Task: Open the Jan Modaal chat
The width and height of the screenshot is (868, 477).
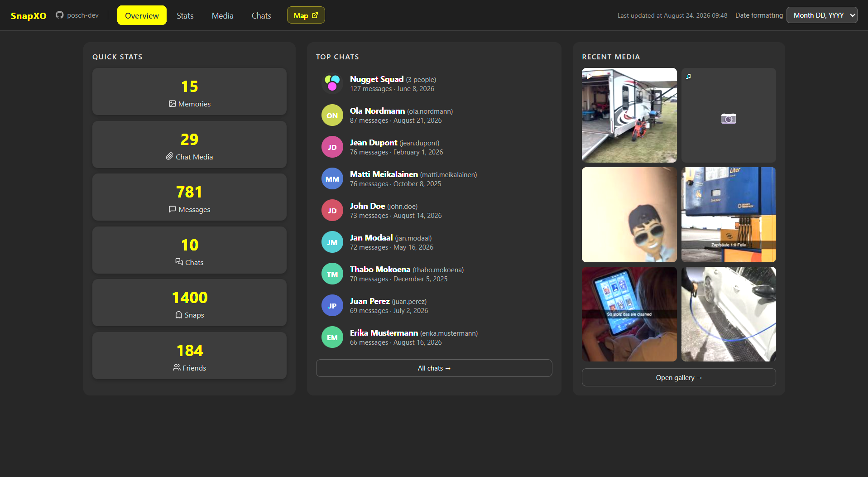Action: [x=434, y=242]
